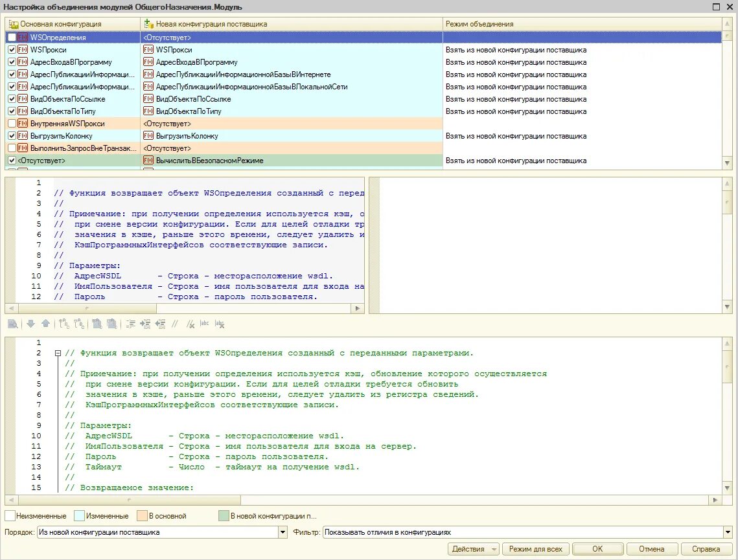Click into the Фильтр field text

[523, 532]
